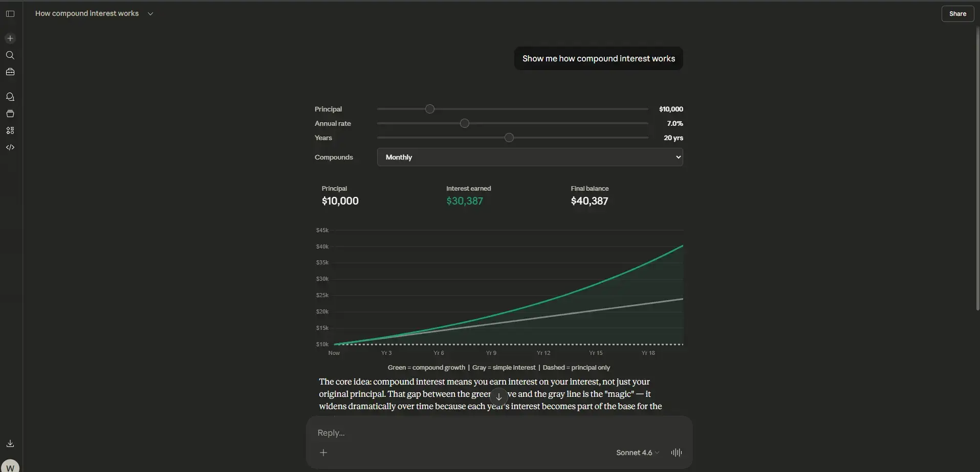The width and height of the screenshot is (980, 472).
Task: Click the Share button
Action: pos(957,14)
